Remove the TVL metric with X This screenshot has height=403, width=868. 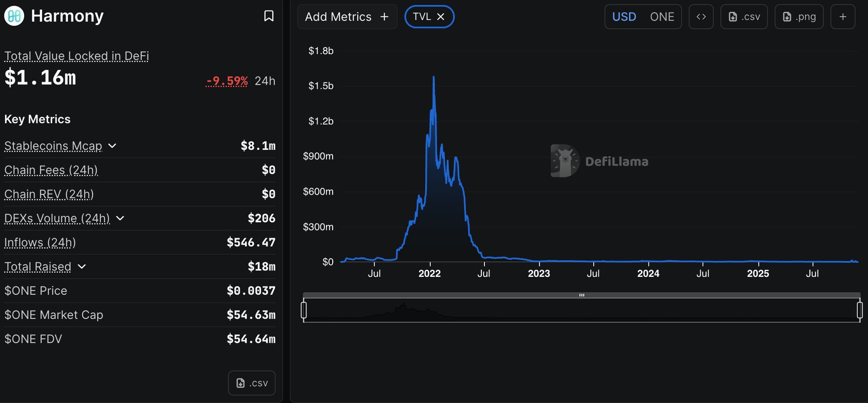441,17
